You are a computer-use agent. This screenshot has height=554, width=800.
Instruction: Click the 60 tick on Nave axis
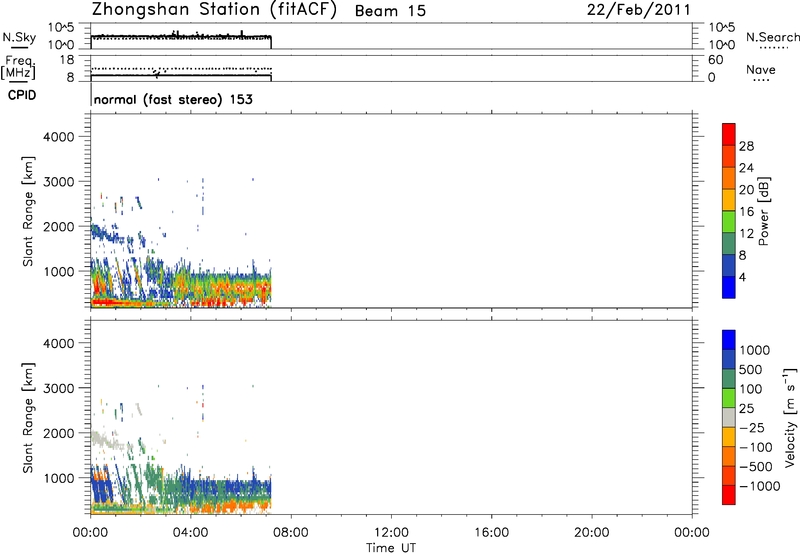[x=715, y=60]
